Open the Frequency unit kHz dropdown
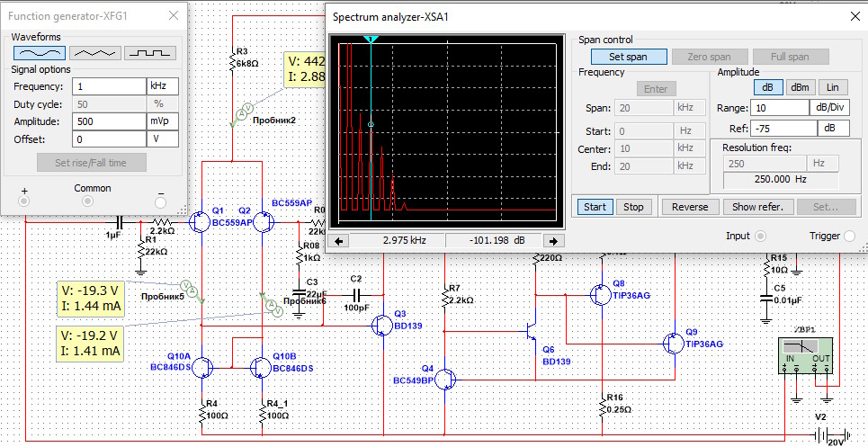The height and width of the screenshot is (447, 868). [x=162, y=86]
